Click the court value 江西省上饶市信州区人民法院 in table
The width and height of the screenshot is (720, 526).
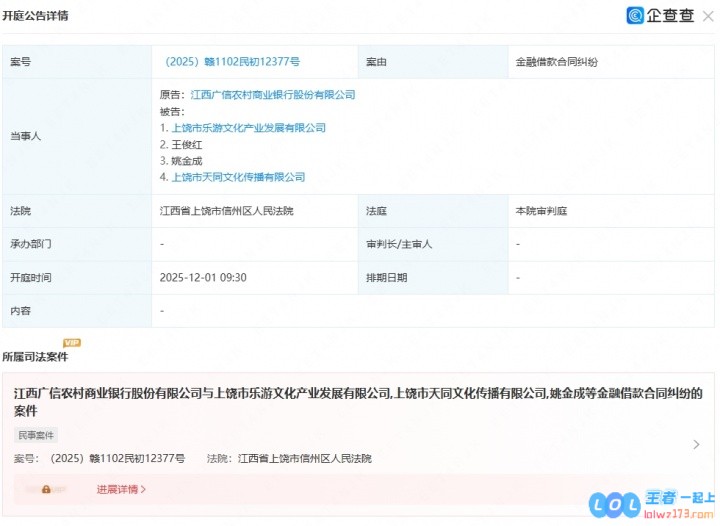(x=226, y=211)
